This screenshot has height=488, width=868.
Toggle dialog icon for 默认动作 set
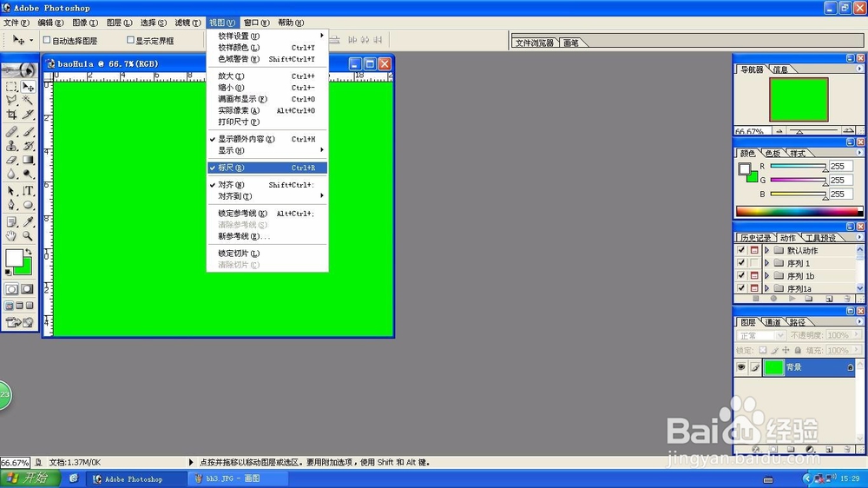pyautogui.click(x=754, y=250)
